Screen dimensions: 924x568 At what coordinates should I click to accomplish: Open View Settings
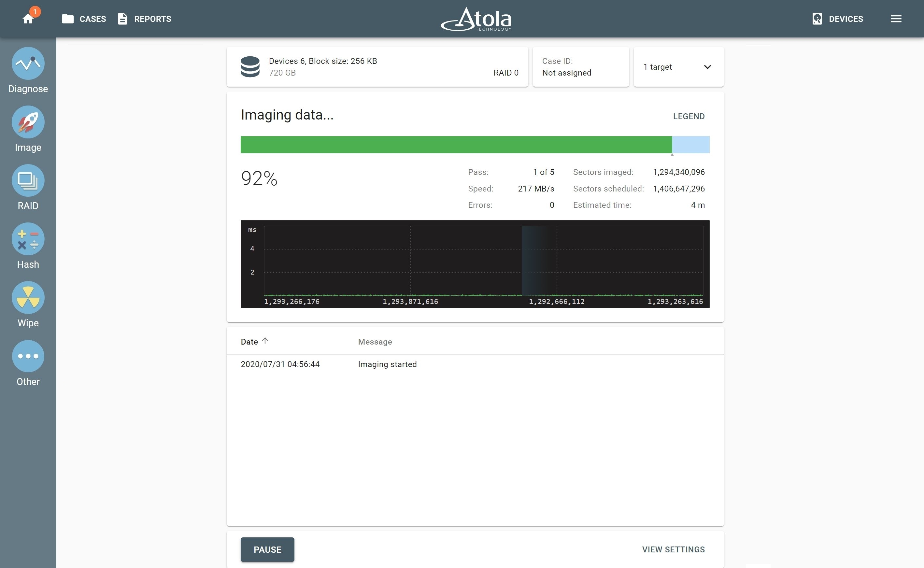click(x=673, y=549)
